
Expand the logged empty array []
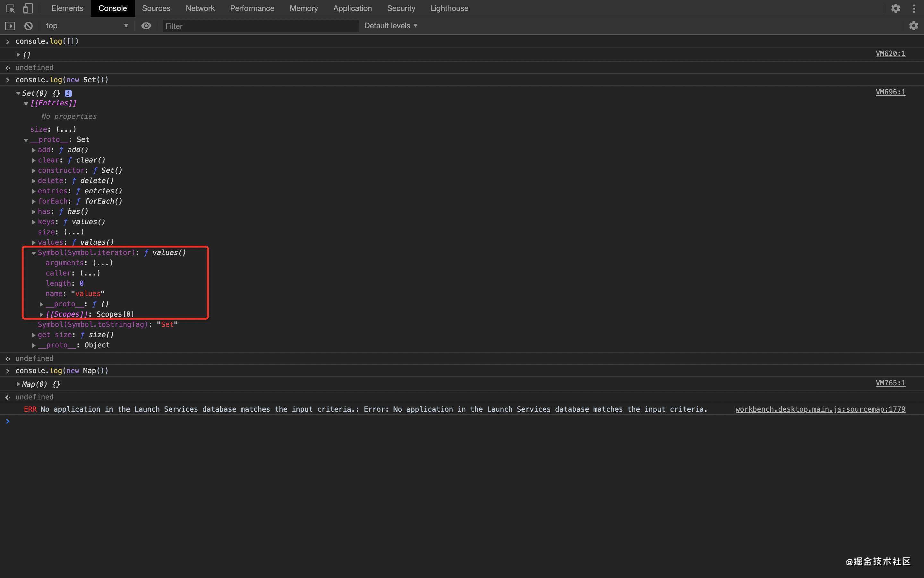coord(18,55)
